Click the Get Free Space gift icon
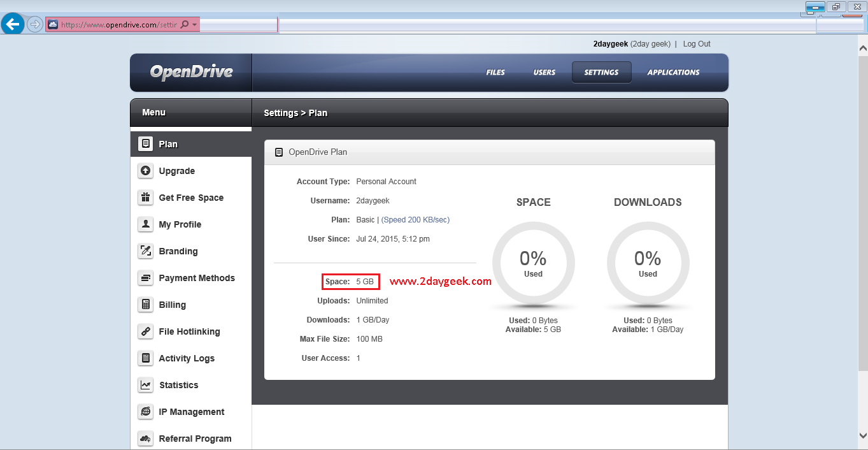 tap(146, 197)
